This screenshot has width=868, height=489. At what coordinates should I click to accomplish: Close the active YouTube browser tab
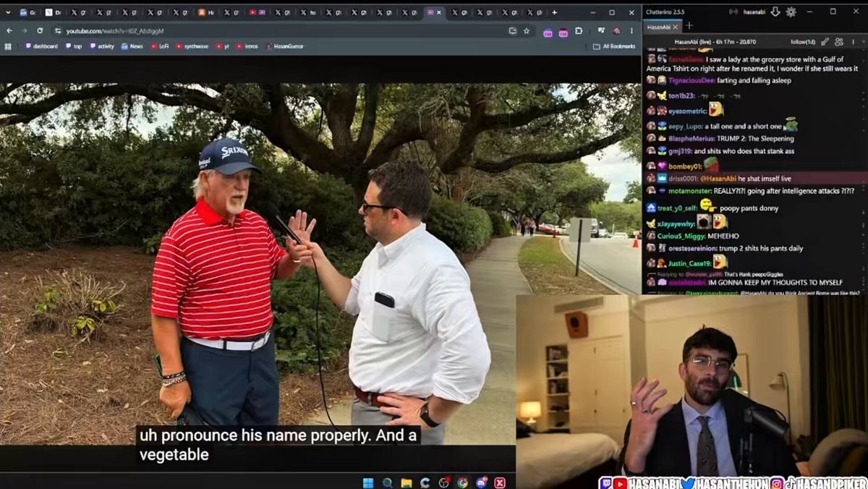439,12
